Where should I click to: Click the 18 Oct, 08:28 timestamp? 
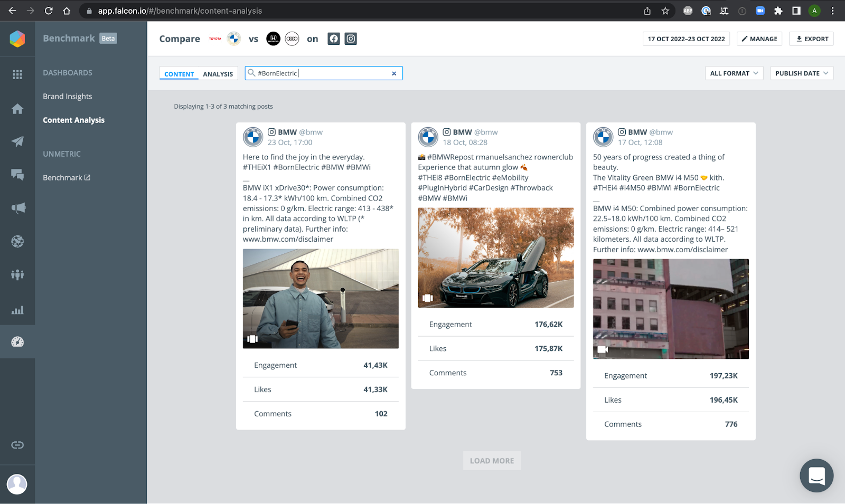tap(465, 142)
